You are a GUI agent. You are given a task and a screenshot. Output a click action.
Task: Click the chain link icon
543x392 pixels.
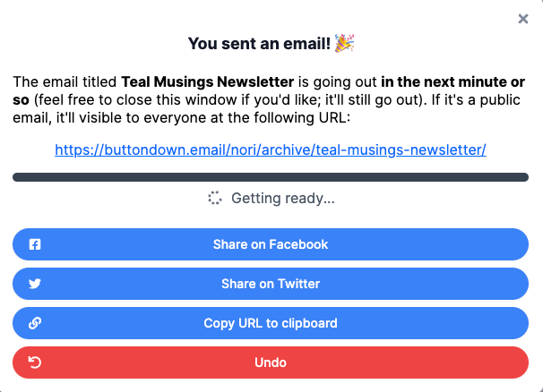[x=36, y=323]
